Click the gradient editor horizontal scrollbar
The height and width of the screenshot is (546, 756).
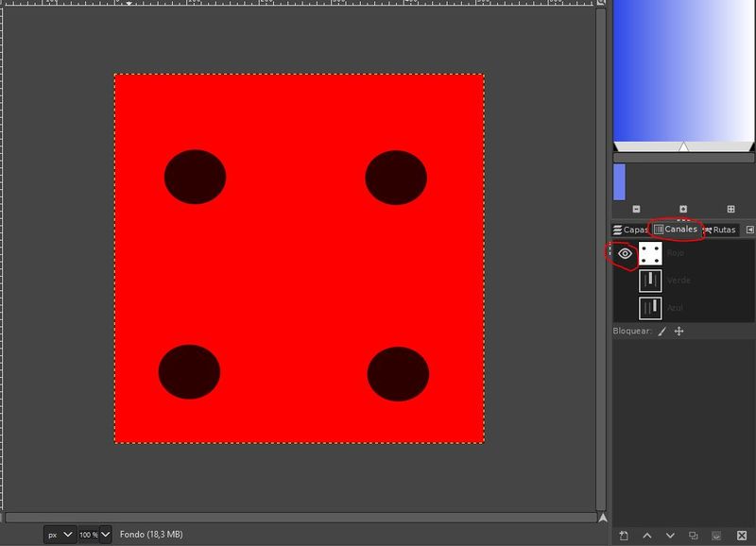click(x=683, y=158)
